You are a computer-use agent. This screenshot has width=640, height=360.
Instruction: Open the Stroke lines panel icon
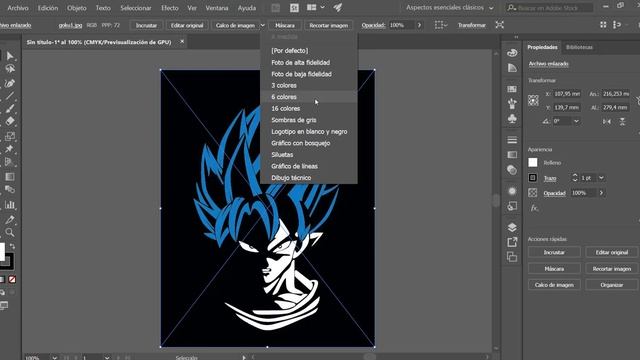[x=512, y=140]
